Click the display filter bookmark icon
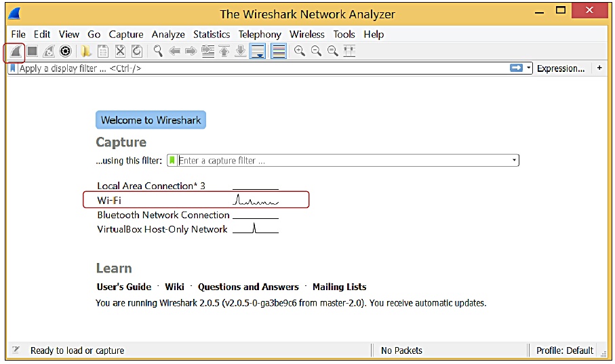The height and width of the screenshot is (364, 615). pos(13,68)
